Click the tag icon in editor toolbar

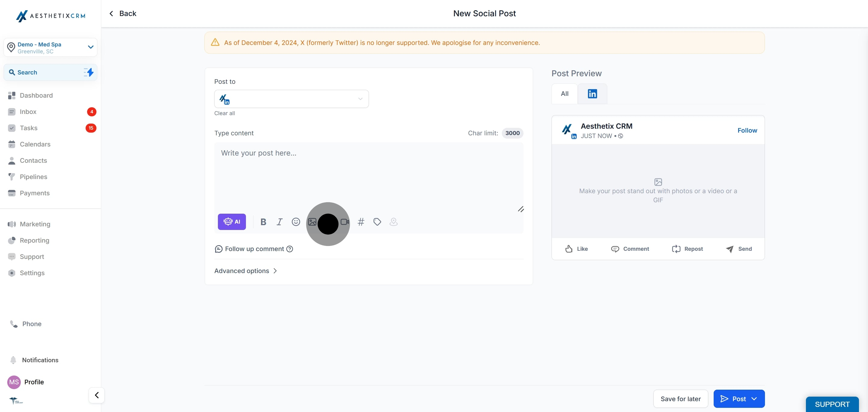pyautogui.click(x=377, y=222)
